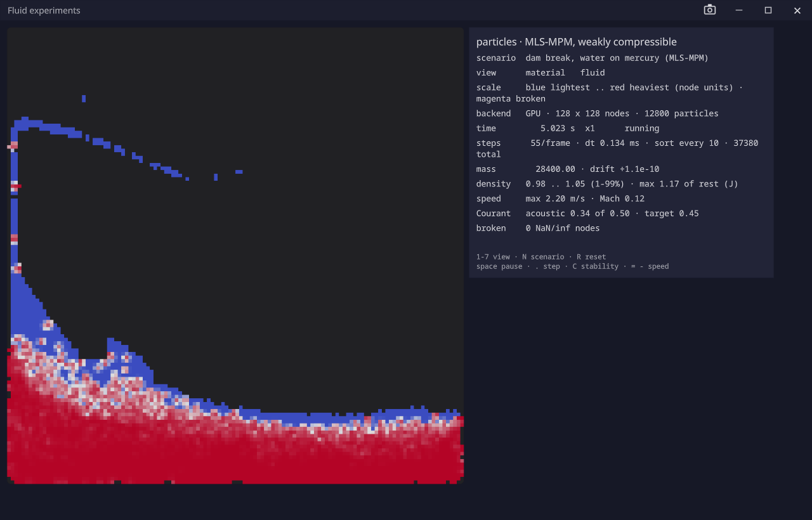This screenshot has height=520, width=812.
Task: Click the hint line '1-7 view · N scenario · R reset'
Action: 541,257
